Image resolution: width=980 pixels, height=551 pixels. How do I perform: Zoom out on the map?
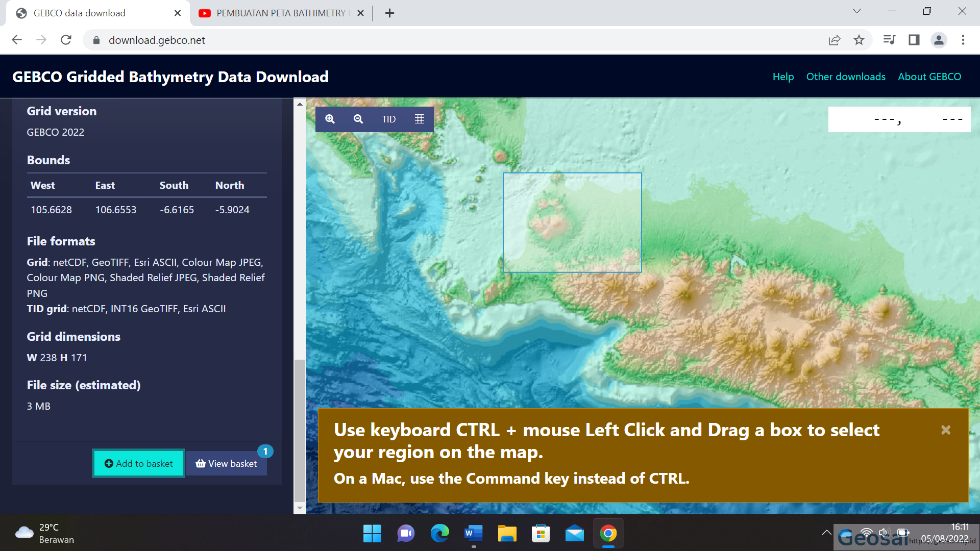(x=358, y=119)
